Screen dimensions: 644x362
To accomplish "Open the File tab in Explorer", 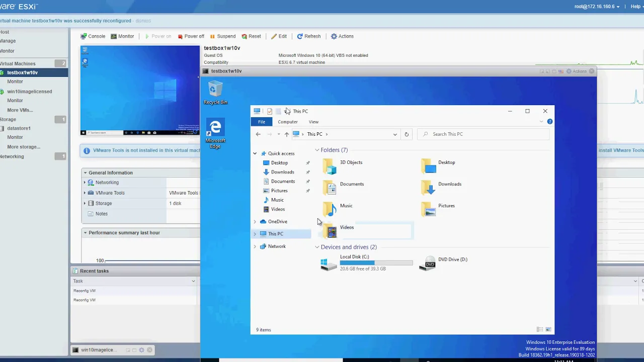I will [262, 122].
